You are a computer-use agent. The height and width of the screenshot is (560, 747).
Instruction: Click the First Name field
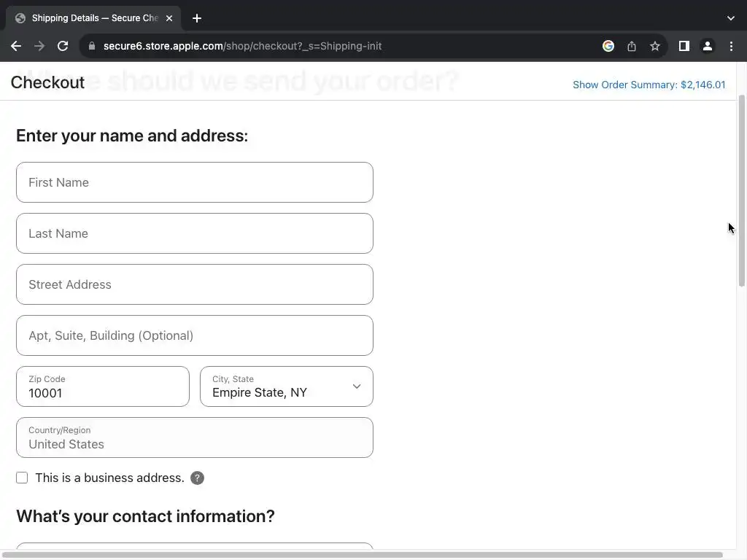click(x=195, y=182)
